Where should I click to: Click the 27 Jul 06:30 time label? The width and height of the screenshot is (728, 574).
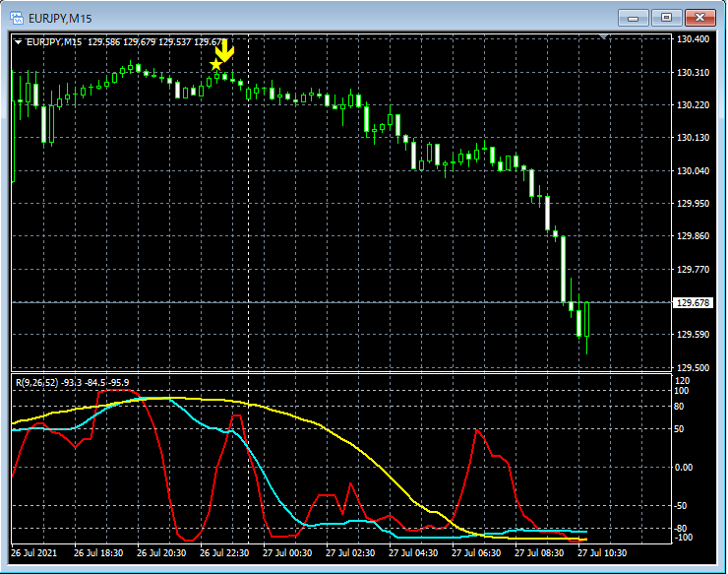pyautogui.click(x=476, y=553)
